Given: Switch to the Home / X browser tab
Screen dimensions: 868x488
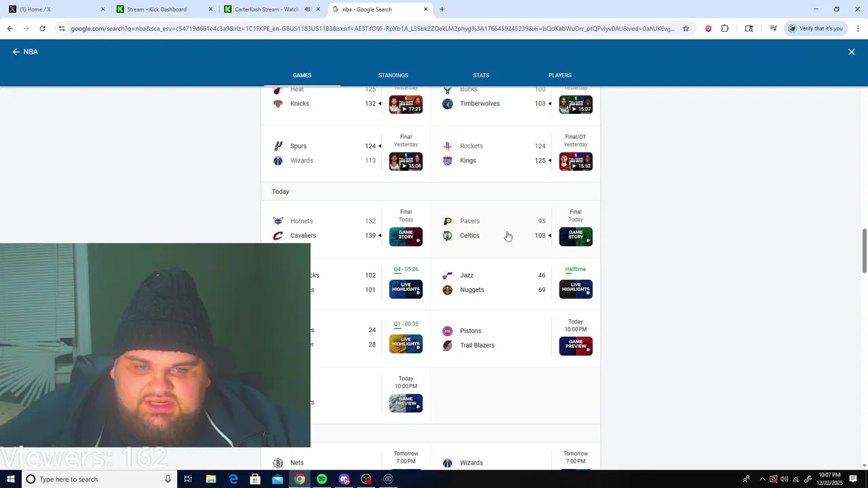Looking at the screenshot, I should coord(56,9).
